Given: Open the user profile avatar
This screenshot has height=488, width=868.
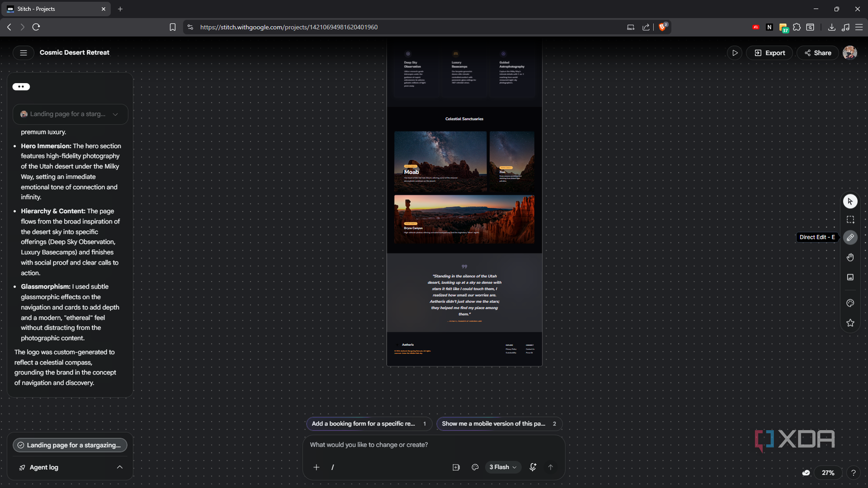Looking at the screenshot, I should 850,53.
